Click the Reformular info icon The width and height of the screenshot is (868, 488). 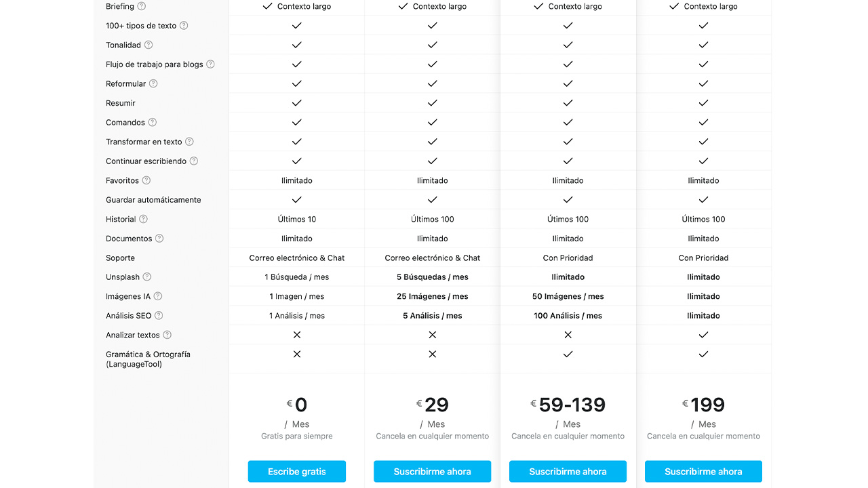pyautogui.click(x=153, y=83)
